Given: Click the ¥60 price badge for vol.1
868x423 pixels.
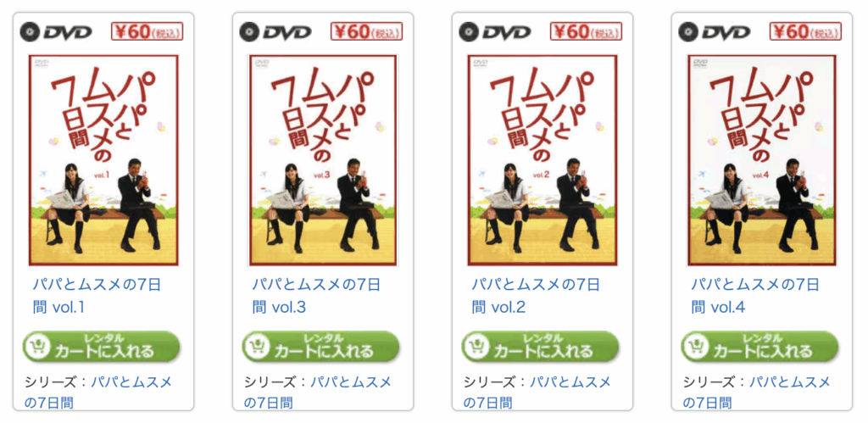Looking at the screenshot, I should click(x=147, y=31).
